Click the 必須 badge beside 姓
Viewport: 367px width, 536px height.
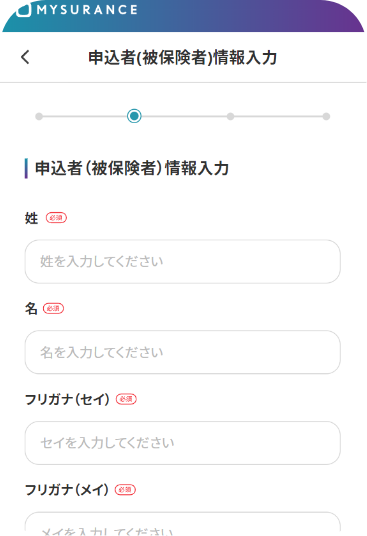pos(56,218)
